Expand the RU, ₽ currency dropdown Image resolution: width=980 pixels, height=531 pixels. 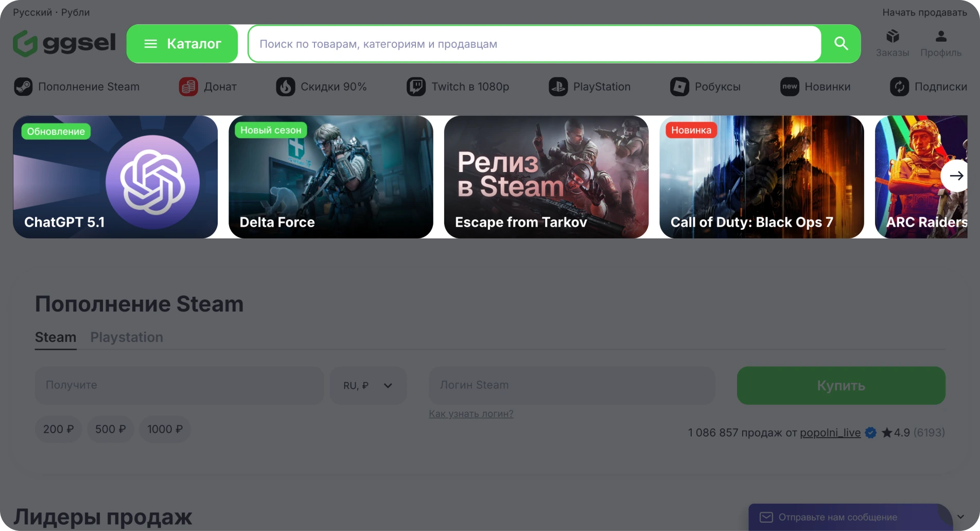coord(368,385)
